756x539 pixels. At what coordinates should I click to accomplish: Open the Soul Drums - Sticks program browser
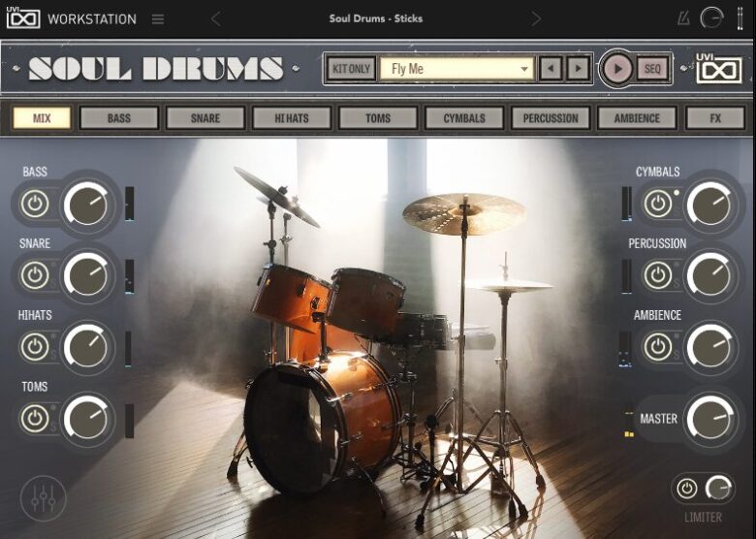click(376, 18)
